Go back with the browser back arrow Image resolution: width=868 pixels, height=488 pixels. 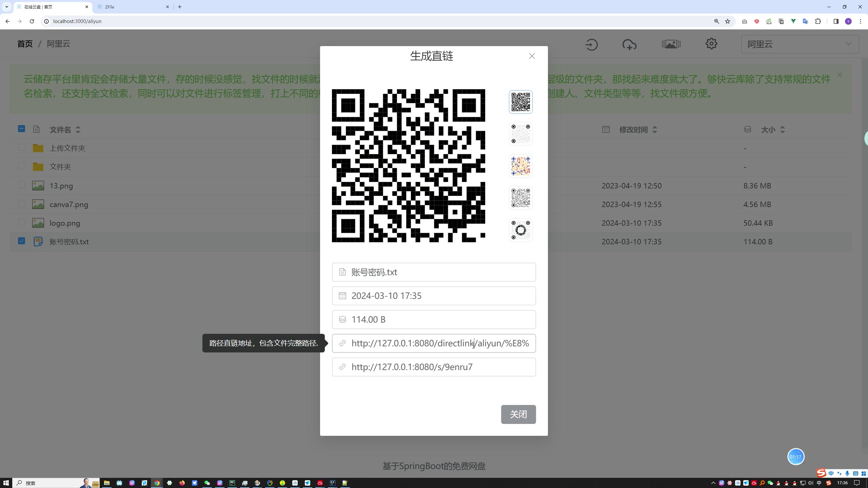click(7, 21)
